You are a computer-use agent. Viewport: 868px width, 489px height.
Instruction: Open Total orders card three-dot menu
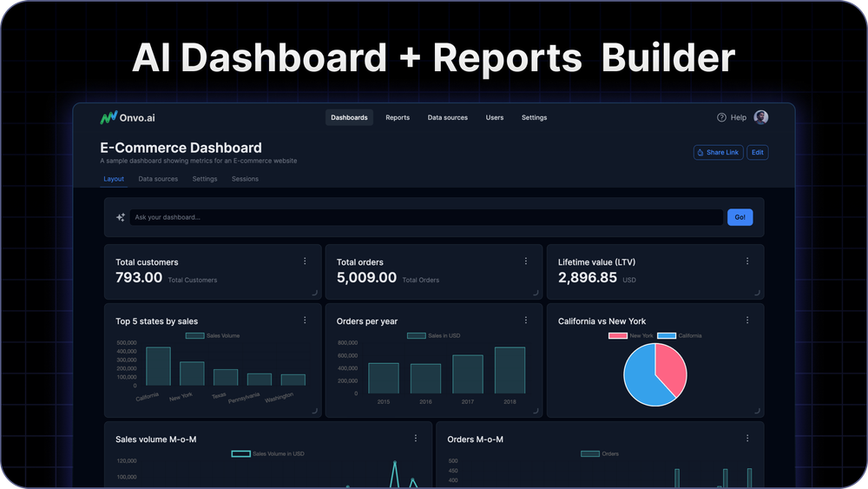pos(526,261)
